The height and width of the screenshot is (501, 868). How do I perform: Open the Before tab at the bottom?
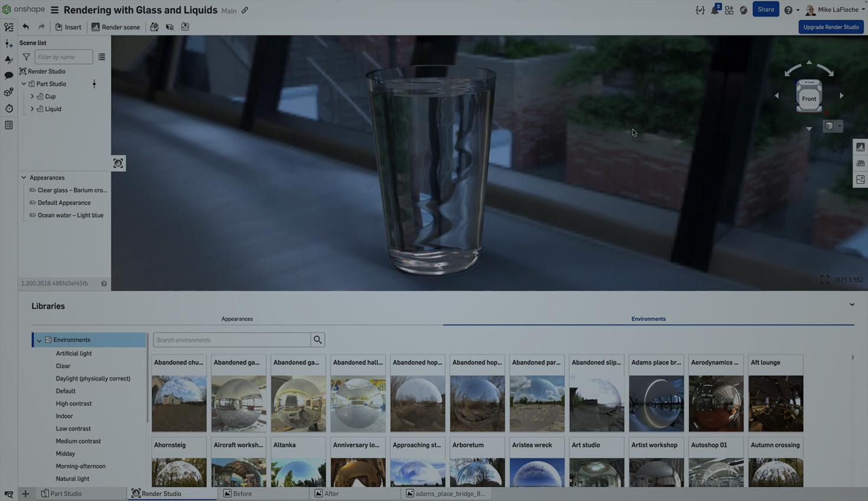tap(242, 493)
